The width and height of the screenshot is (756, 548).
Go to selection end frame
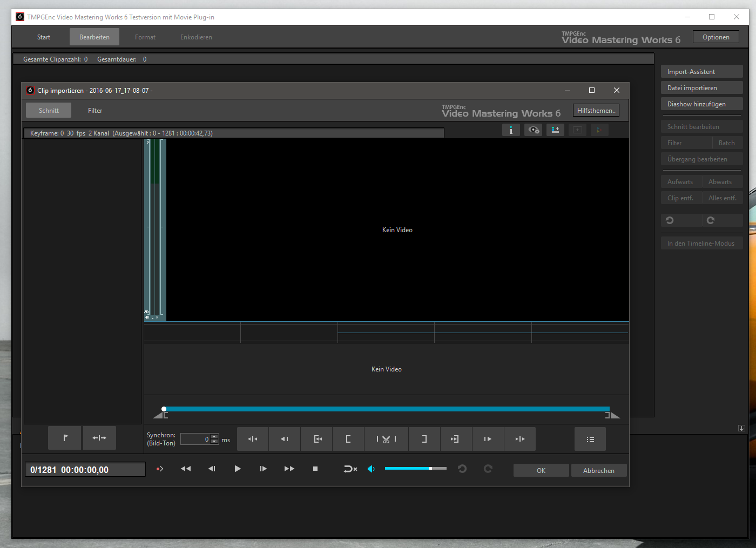(456, 439)
